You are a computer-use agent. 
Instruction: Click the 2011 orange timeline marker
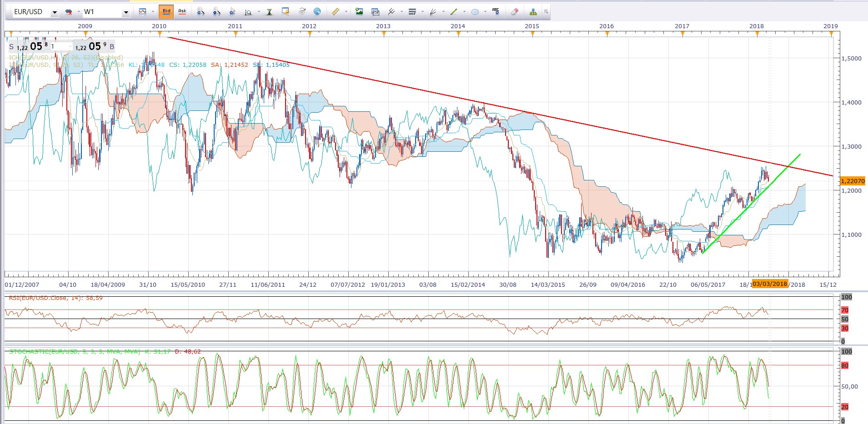235,33
